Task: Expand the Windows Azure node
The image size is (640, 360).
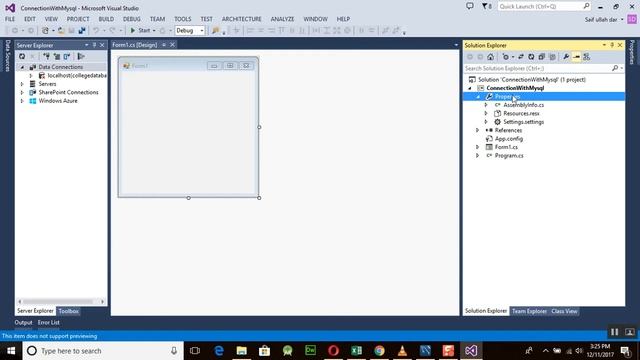Action: coord(22,101)
